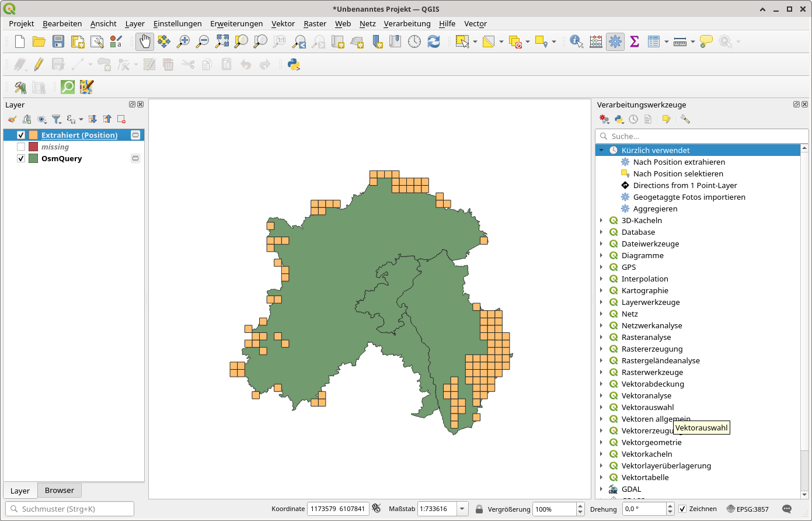Click the Save Project icon

(x=58, y=41)
